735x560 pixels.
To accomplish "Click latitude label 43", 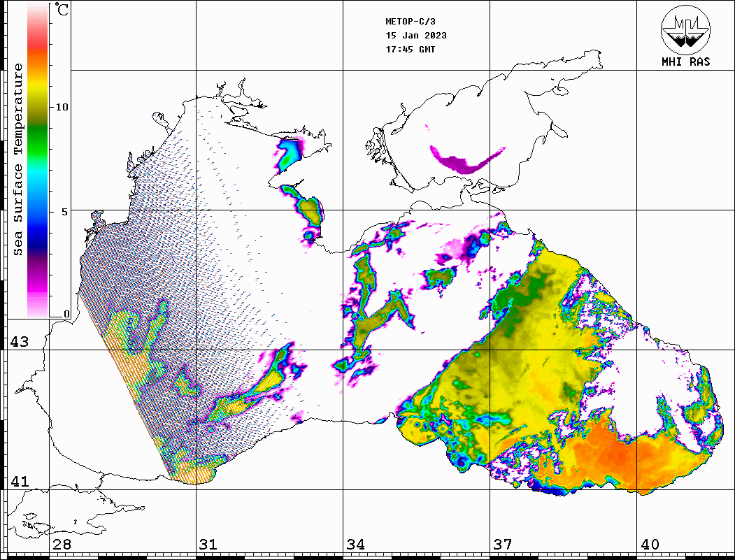I will click(x=19, y=342).
